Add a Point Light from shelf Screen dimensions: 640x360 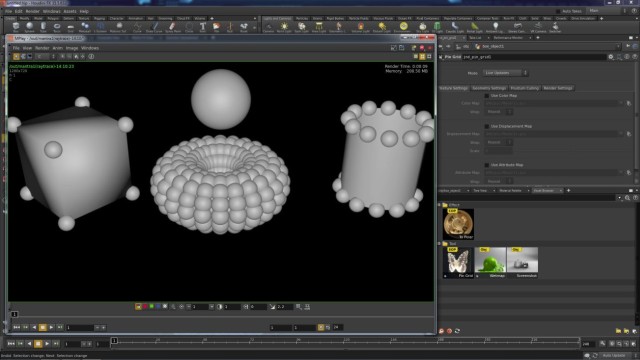[284, 27]
